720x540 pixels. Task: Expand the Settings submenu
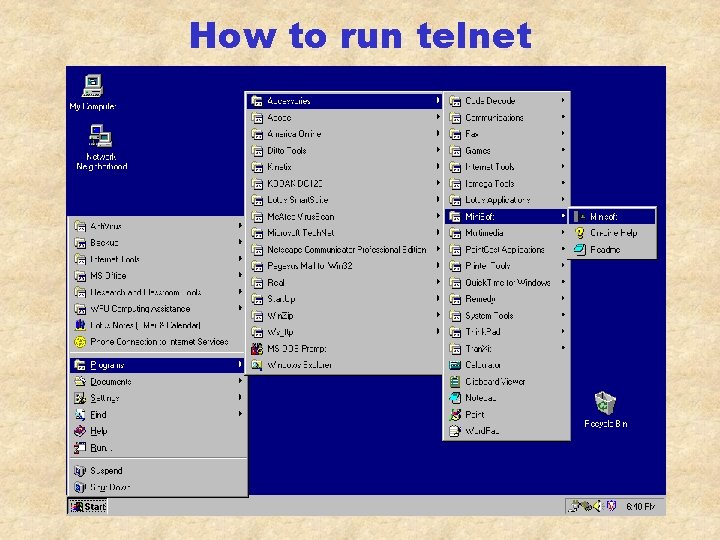pyautogui.click(x=158, y=398)
